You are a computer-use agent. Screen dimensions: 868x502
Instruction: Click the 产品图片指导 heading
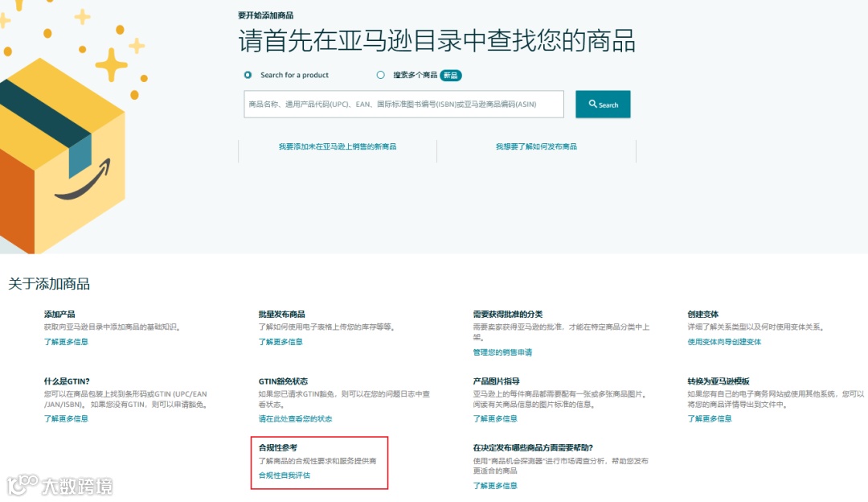[496, 381]
